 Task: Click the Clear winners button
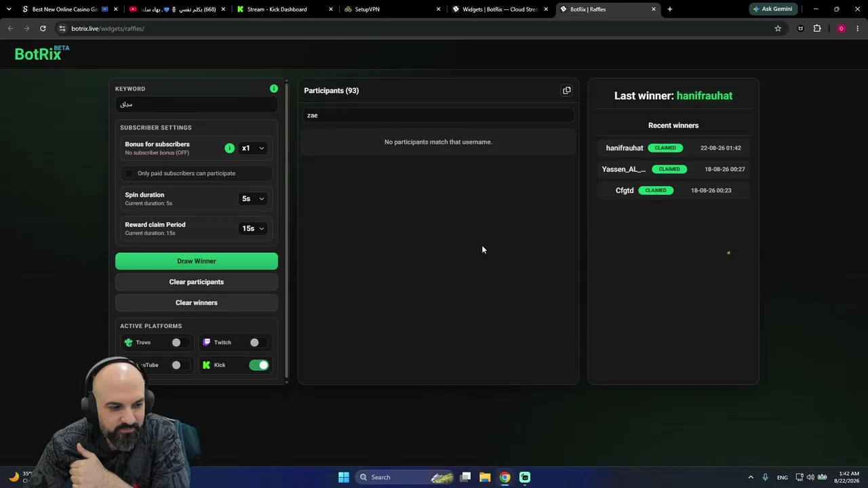[x=197, y=303]
